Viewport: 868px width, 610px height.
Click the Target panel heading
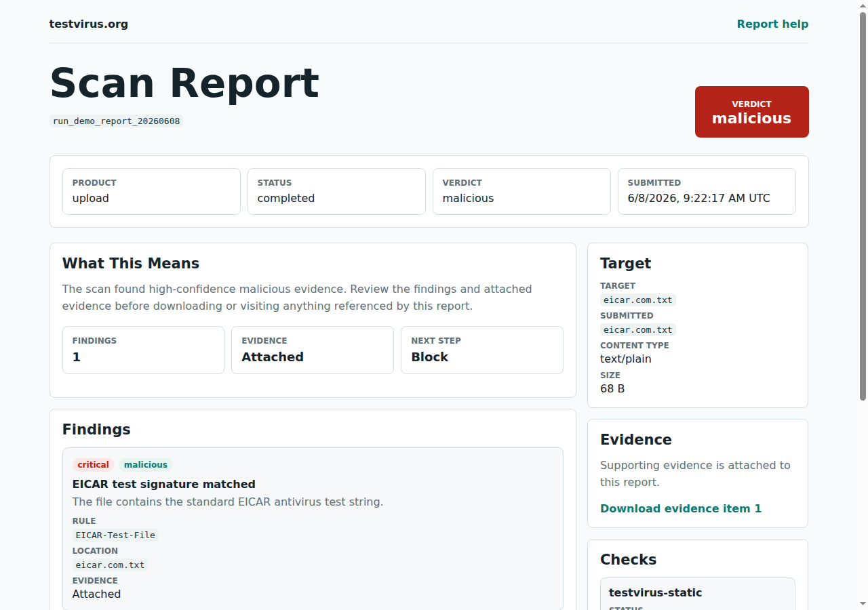click(x=625, y=264)
